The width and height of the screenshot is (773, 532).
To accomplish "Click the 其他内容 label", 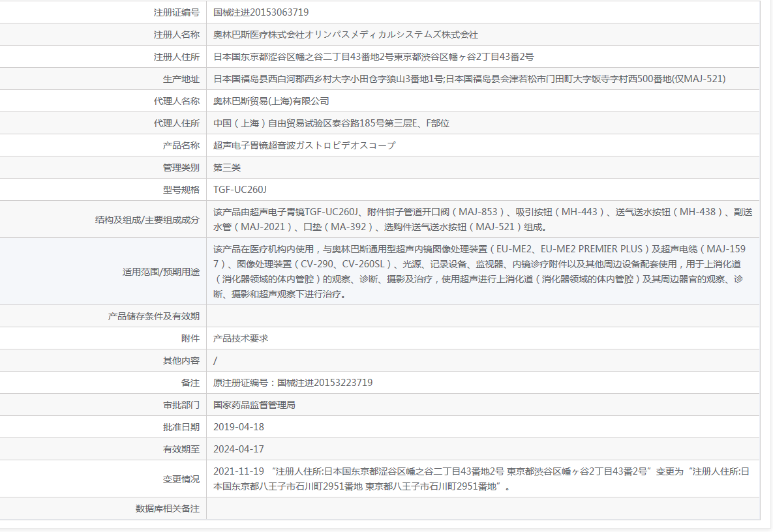I will coord(181,361).
